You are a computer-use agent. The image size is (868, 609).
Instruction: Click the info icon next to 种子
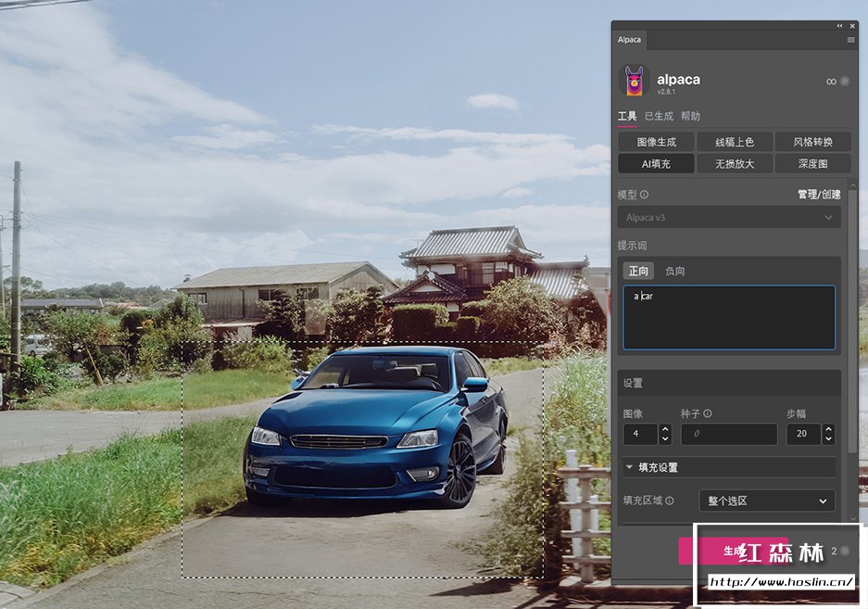tap(708, 413)
